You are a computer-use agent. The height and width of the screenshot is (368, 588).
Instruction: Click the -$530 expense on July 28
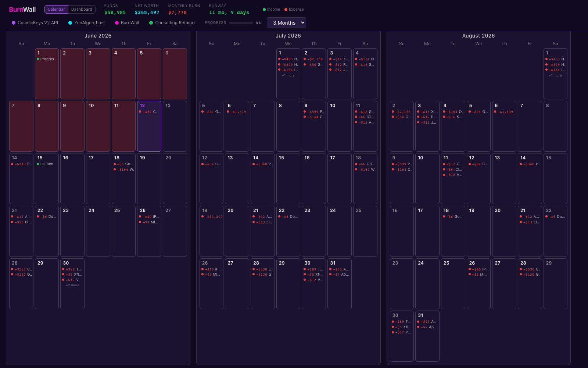coord(263,269)
